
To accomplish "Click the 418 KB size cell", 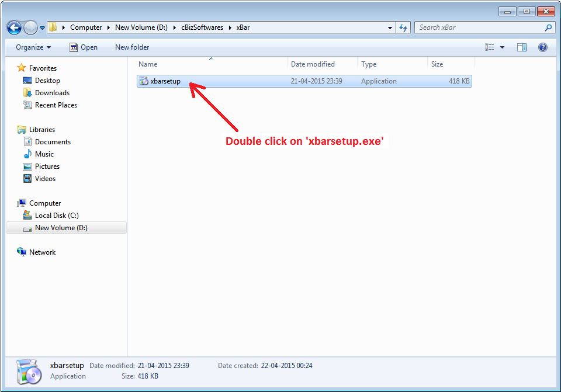I will pos(459,81).
